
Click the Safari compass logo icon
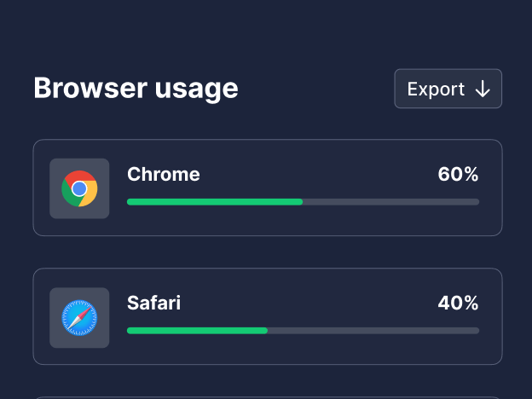79,318
